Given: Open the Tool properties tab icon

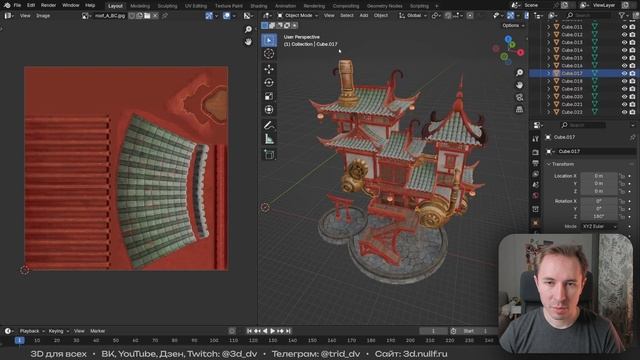Looking at the screenshot, I should coord(536,139).
